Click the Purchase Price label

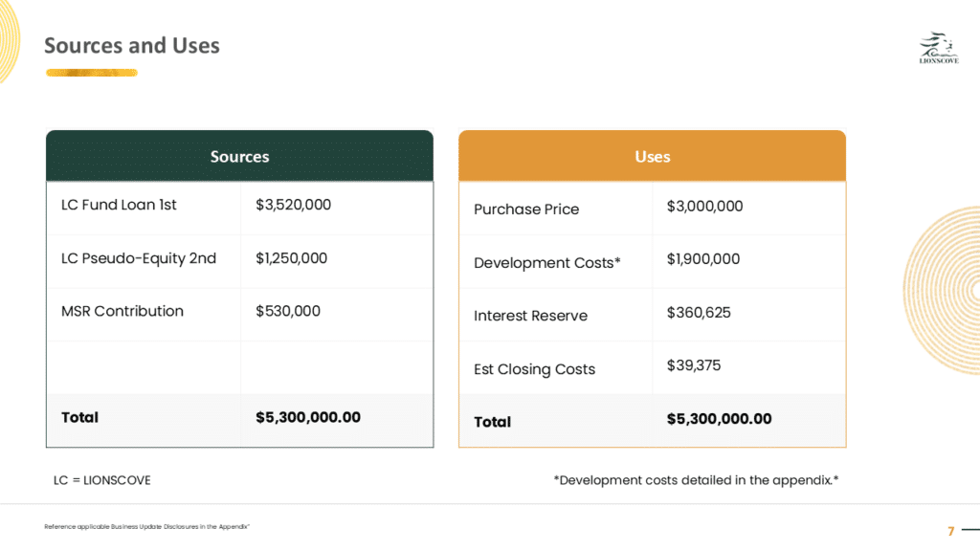[526, 209]
